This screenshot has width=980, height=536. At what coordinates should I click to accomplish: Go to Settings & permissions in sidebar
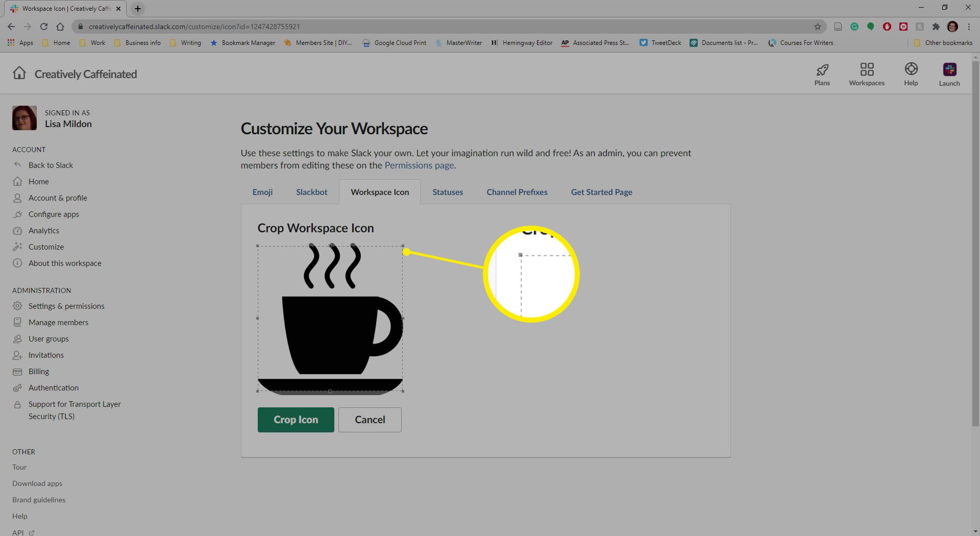click(x=66, y=306)
